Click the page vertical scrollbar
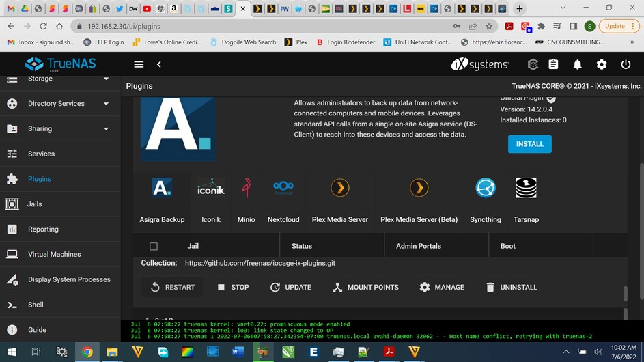644x362 pixels. click(641, 232)
